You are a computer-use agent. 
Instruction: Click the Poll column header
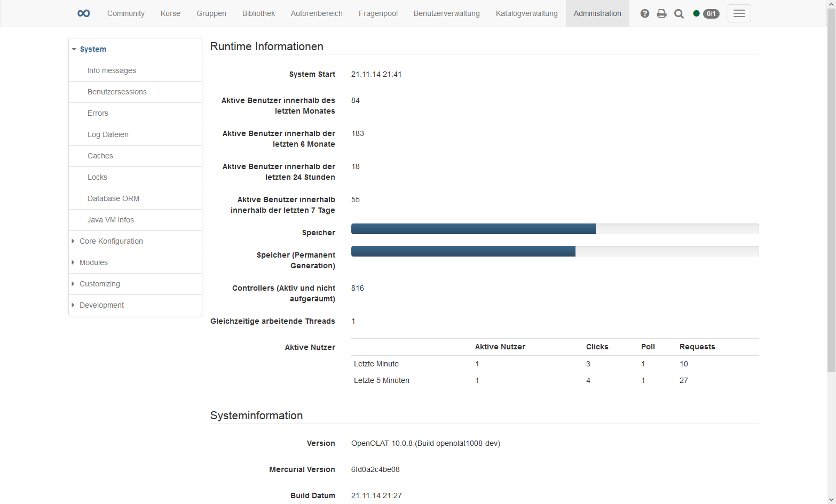(648, 347)
